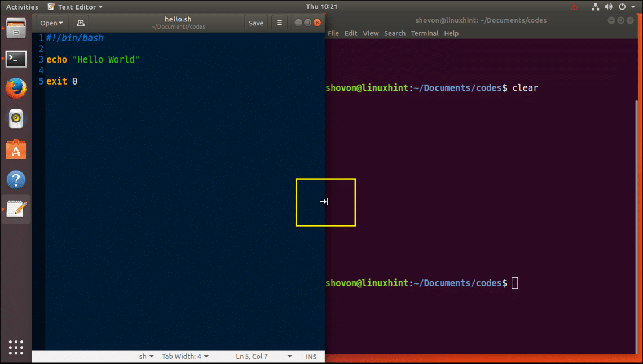Screen dimensions: 643x364
Task: Click the volume icon in the top bar
Action: [x=609, y=6]
